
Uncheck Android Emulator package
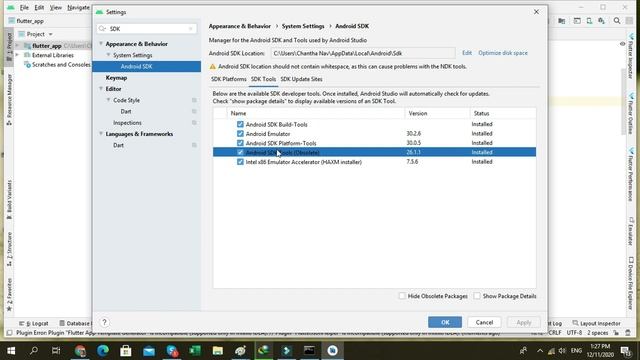[240, 133]
